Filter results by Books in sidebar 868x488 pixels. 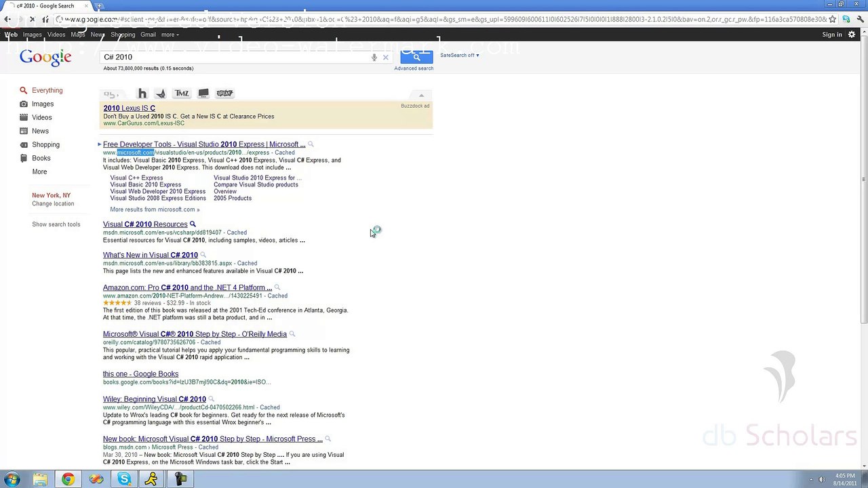click(x=41, y=158)
